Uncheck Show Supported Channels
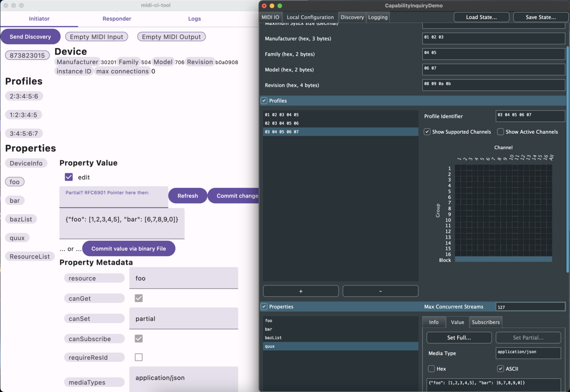Viewport: 570px width, 392px height. click(x=427, y=132)
